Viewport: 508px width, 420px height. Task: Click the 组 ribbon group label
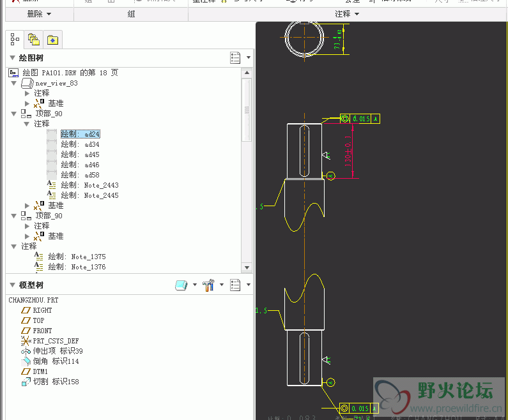click(131, 14)
